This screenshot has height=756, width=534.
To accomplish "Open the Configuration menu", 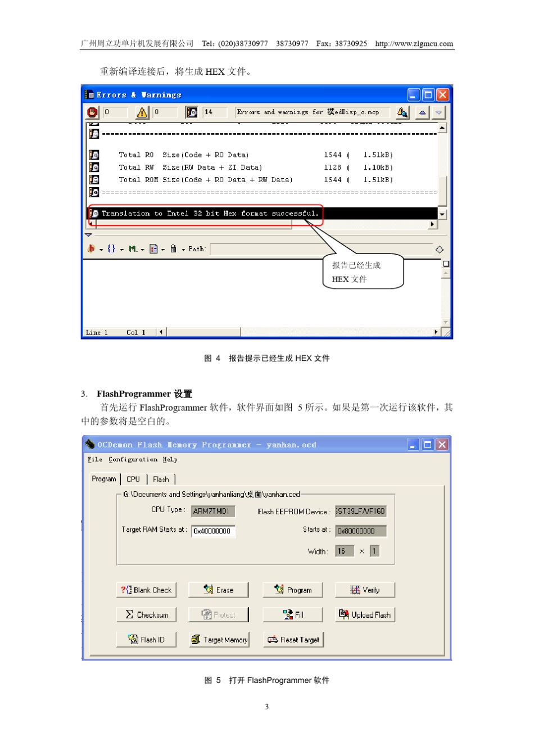I will tap(133, 460).
